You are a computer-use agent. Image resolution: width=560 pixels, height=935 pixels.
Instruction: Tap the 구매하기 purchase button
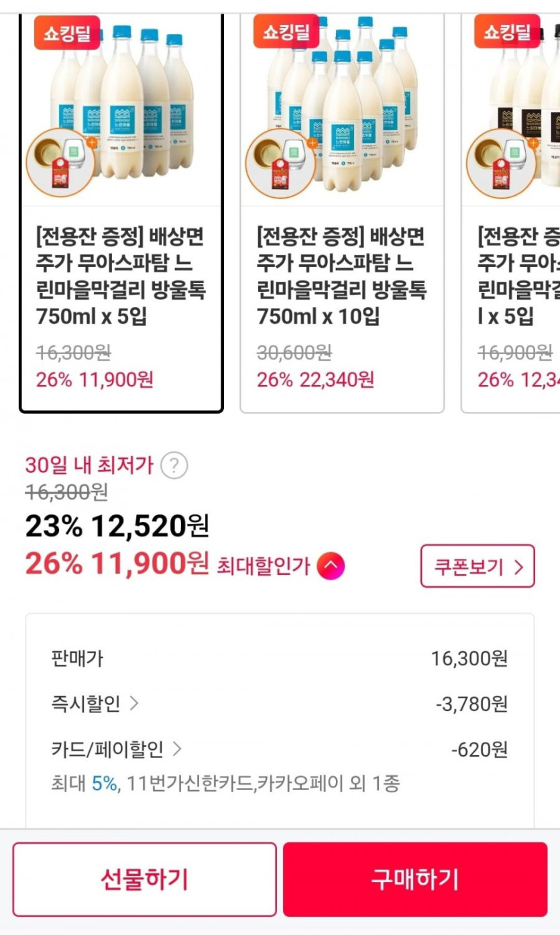coord(415,879)
